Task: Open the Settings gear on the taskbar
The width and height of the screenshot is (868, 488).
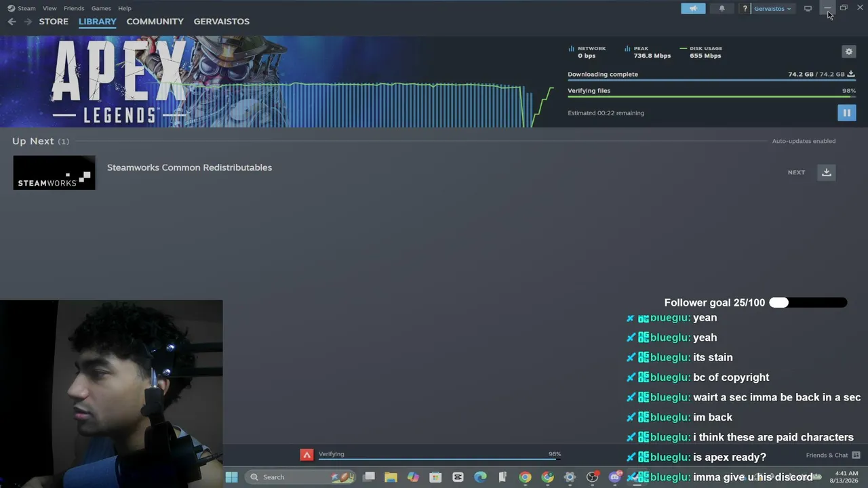Action: (x=570, y=477)
